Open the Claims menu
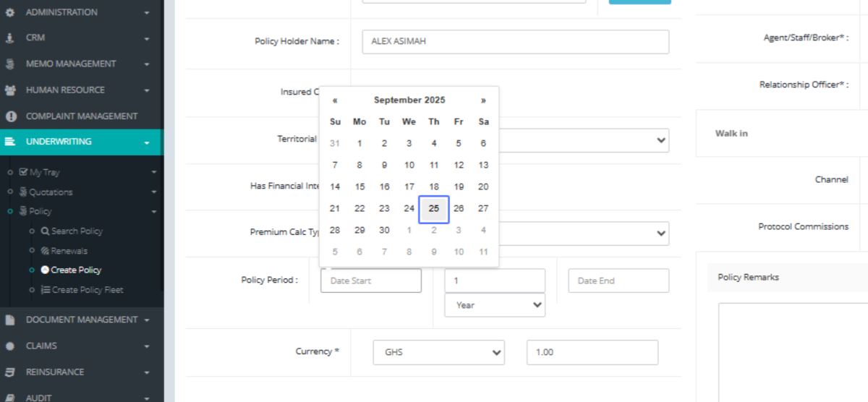Image resolution: width=868 pixels, height=402 pixels. [41, 346]
